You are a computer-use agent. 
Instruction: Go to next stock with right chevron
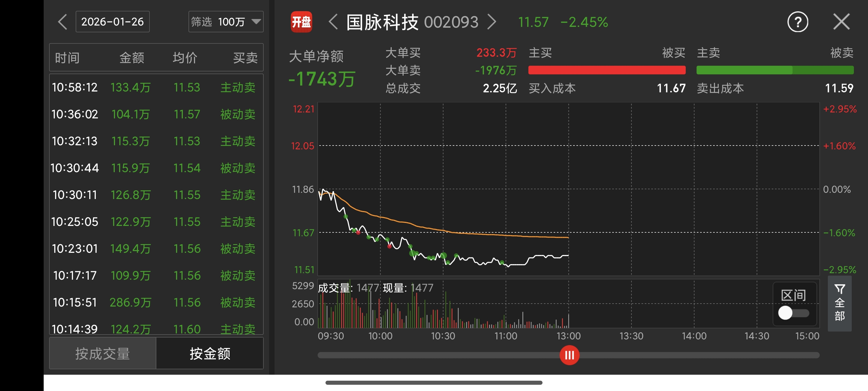pyautogui.click(x=492, y=22)
